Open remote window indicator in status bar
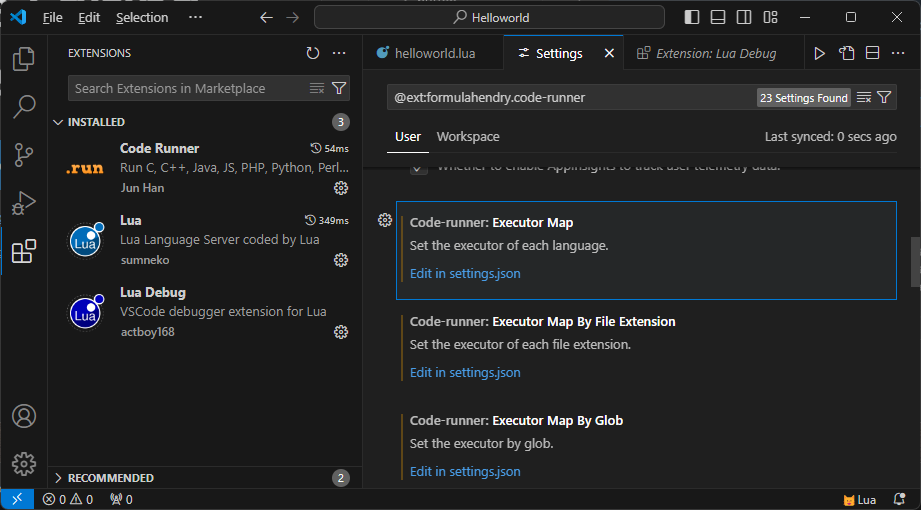This screenshot has width=921, height=510. coord(17,499)
